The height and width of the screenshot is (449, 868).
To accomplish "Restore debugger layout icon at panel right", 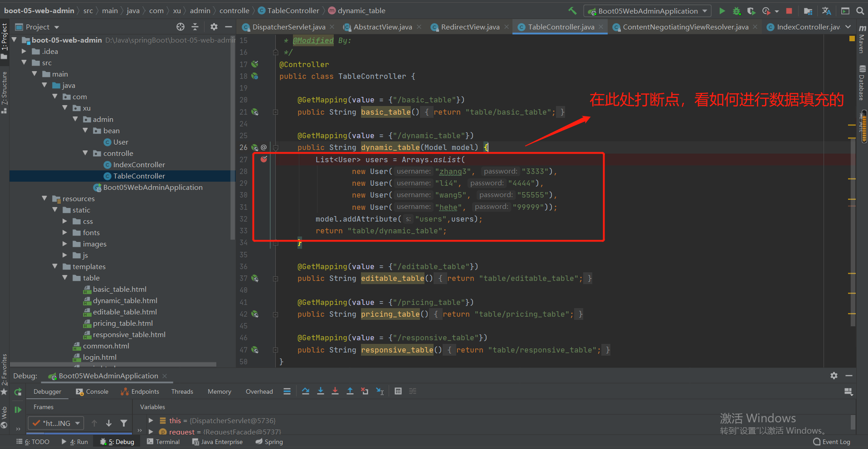I will point(848,391).
